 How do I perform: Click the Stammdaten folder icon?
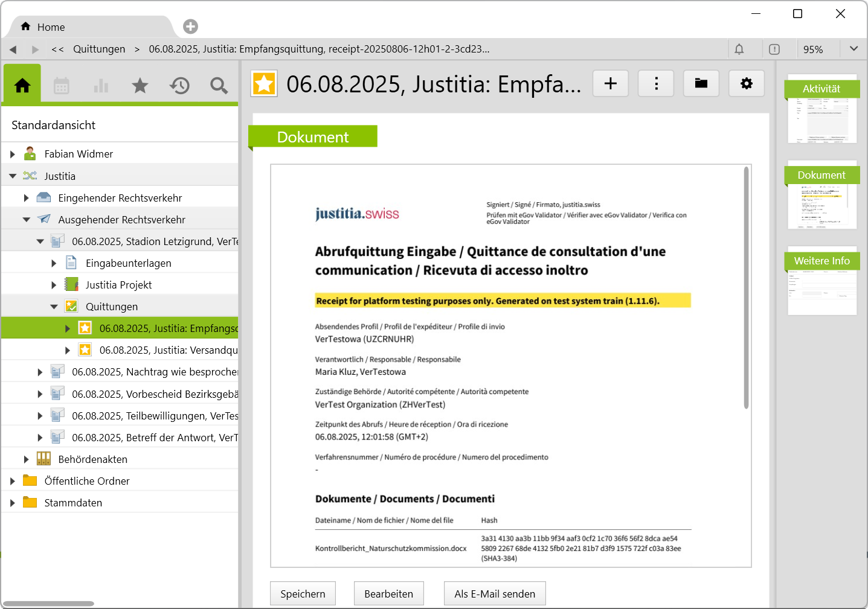coord(30,502)
